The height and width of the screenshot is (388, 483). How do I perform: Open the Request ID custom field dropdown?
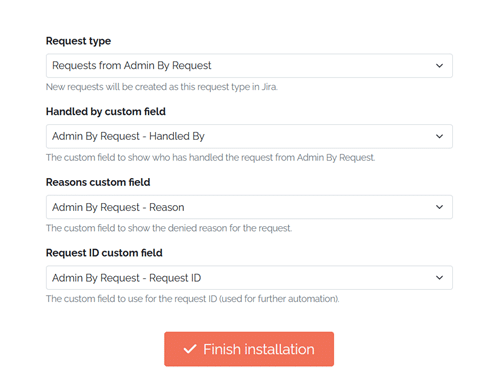click(x=249, y=278)
